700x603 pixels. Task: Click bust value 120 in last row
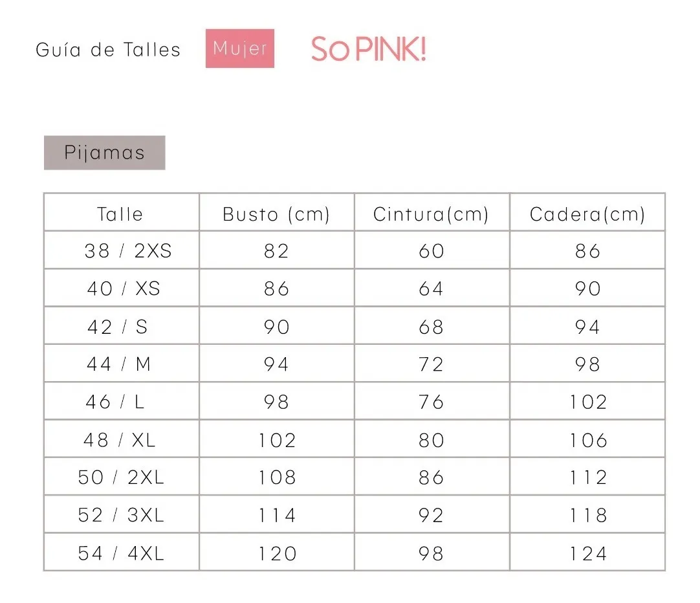click(x=277, y=553)
